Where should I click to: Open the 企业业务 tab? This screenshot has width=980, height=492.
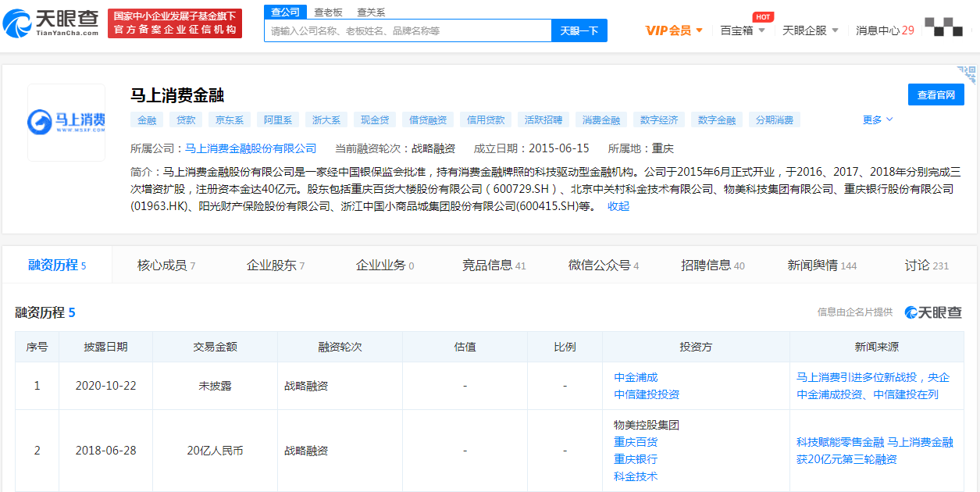[x=385, y=266]
